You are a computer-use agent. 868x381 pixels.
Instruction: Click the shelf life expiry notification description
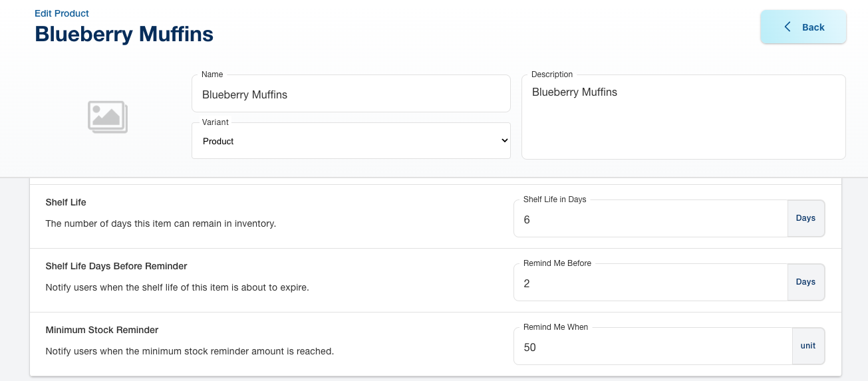(177, 287)
